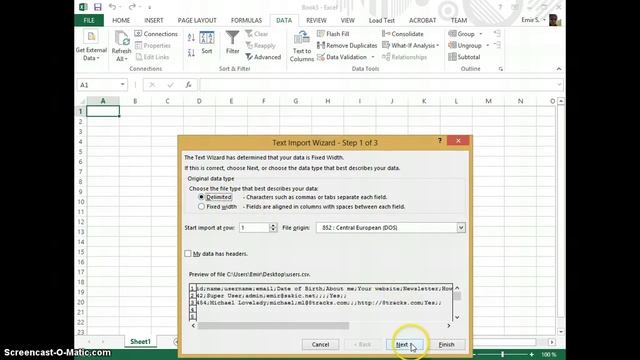Screen dimensions: 640x360
Task: Select column A header
Action: pyautogui.click(x=103, y=101)
